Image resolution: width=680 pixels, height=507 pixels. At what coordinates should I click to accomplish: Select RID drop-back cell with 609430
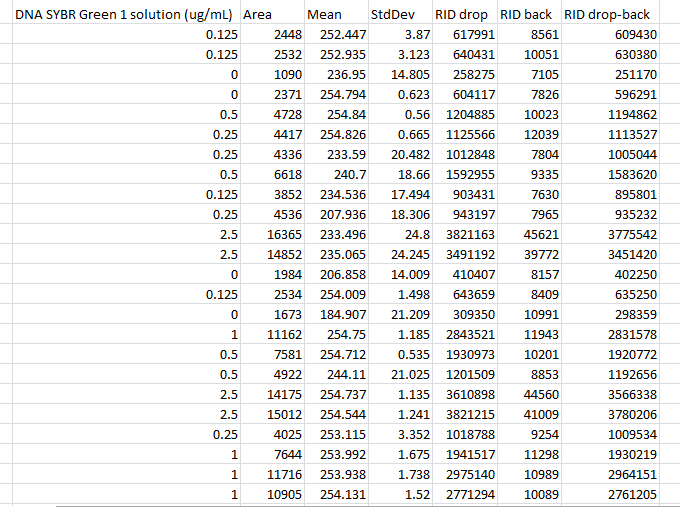click(628, 35)
